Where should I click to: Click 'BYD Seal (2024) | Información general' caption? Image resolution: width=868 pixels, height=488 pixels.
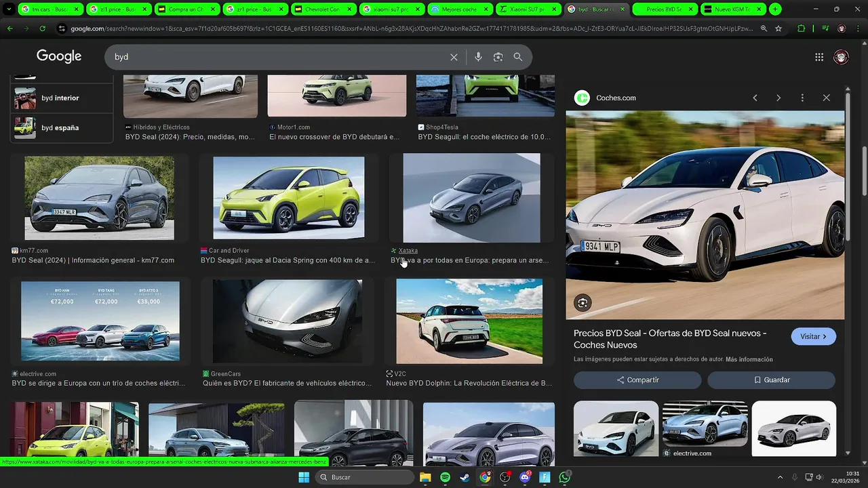tap(93, 260)
